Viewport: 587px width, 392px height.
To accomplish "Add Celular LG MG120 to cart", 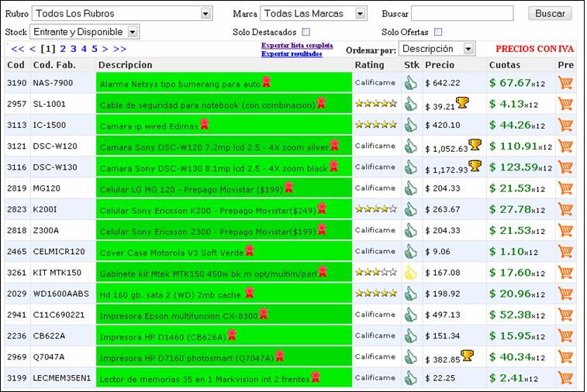I will click(565, 188).
